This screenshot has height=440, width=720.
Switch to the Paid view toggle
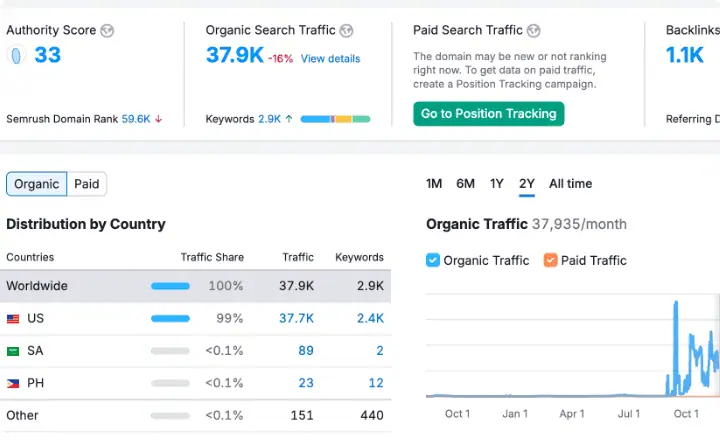coord(87,184)
